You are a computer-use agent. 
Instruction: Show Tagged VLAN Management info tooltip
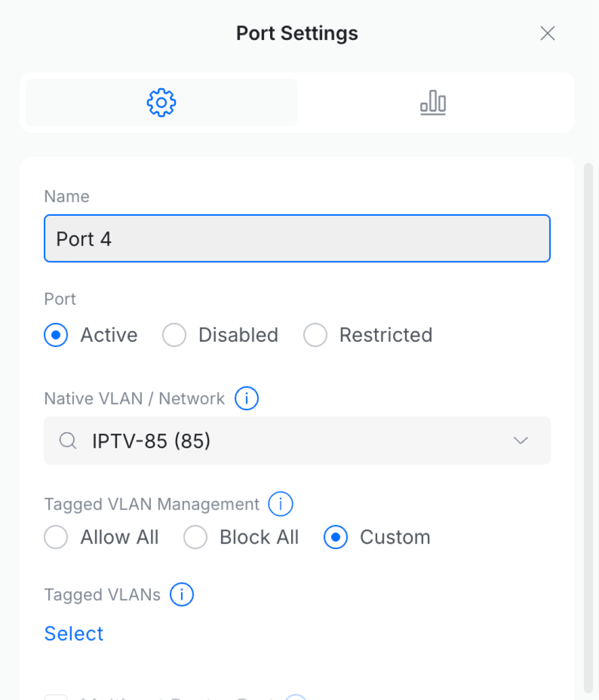tap(281, 504)
